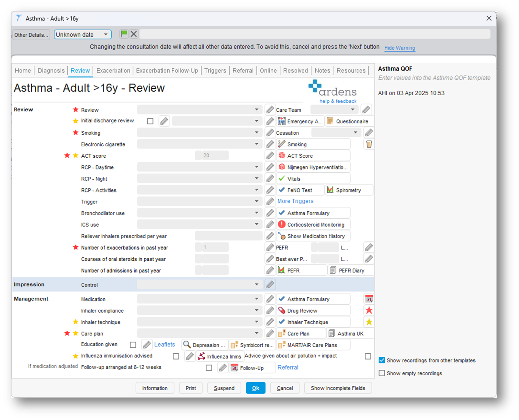
Task: Open the Exacerbation Follow-Up tab
Action: click(167, 70)
